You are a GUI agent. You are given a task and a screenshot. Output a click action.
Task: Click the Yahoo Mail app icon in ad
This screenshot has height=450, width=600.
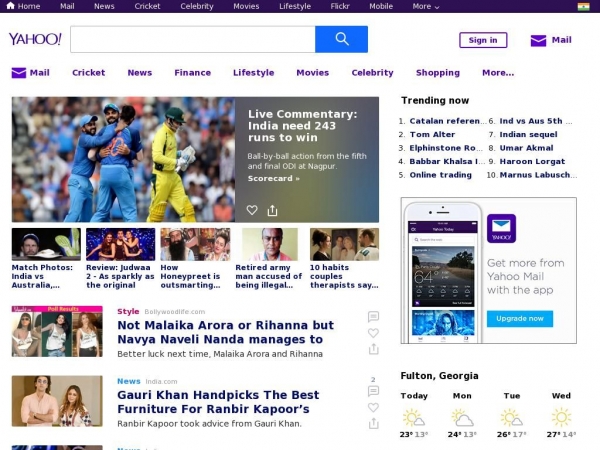(x=501, y=228)
